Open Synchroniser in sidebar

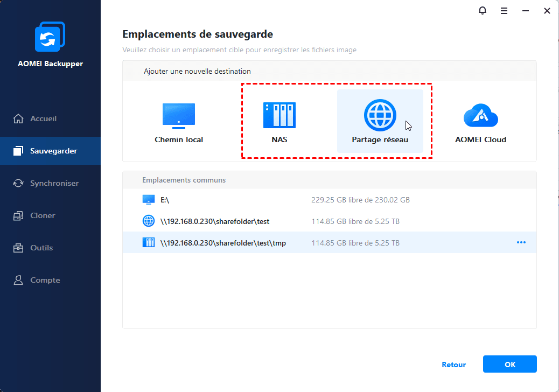(50, 183)
